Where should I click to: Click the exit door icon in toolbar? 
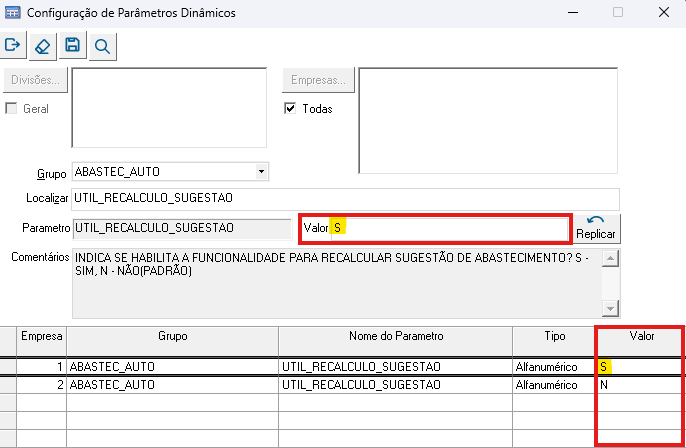pyautogui.click(x=13, y=45)
